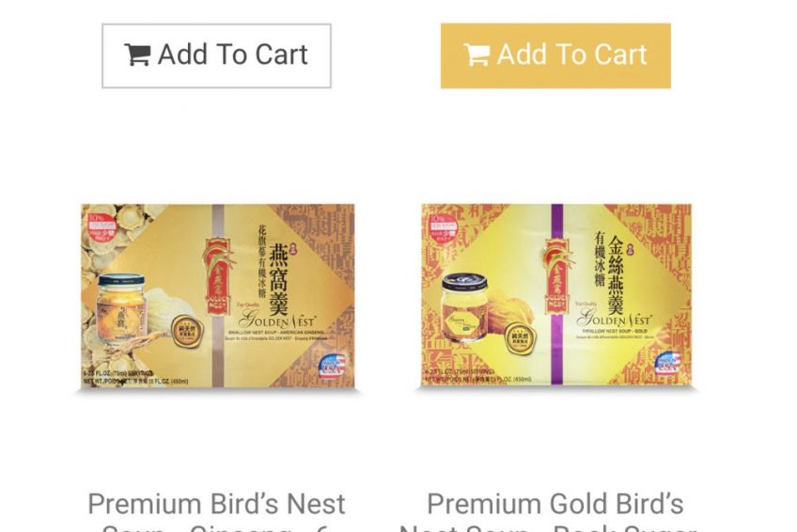Click the cart icon in the white button
797x532 pixels.
(x=137, y=55)
